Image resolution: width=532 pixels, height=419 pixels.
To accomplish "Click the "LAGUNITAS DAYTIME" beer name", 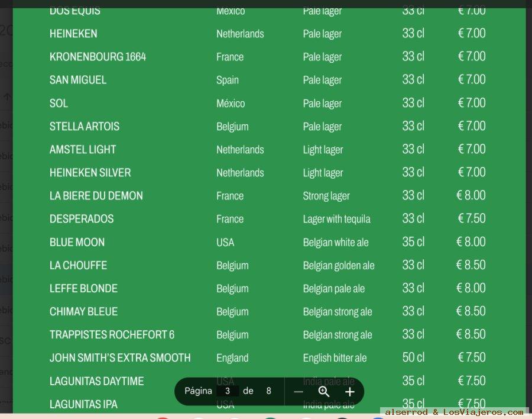I will pyautogui.click(x=97, y=381).
